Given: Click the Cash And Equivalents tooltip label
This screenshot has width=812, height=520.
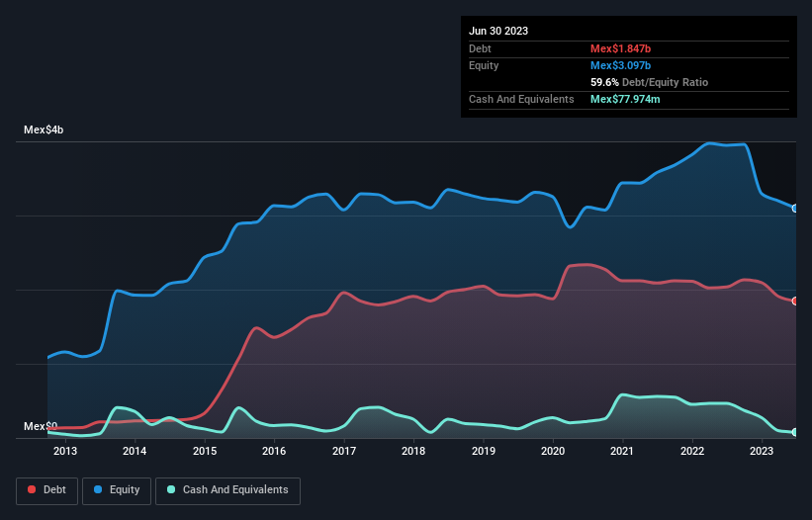Looking at the screenshot, I should pos(521,99).
